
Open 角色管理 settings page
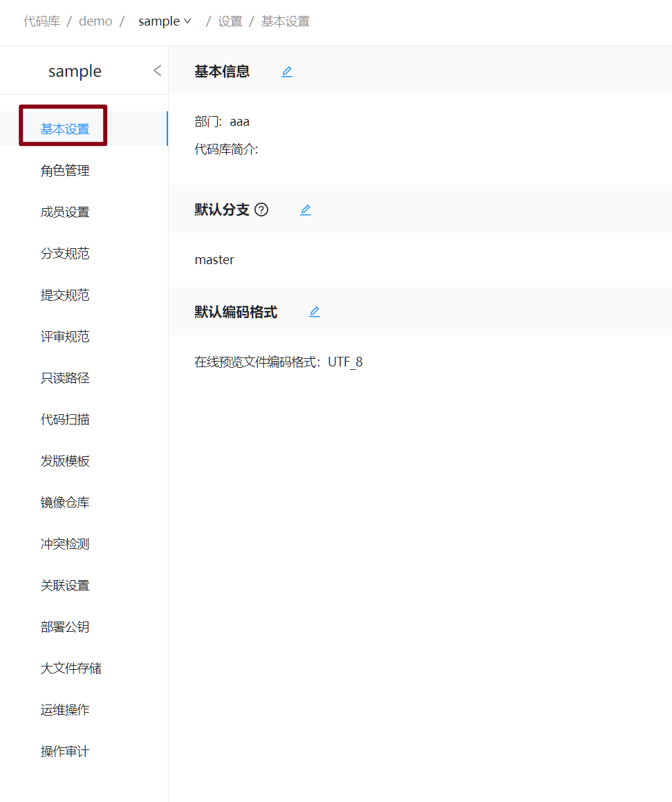[x=65, y=171]
